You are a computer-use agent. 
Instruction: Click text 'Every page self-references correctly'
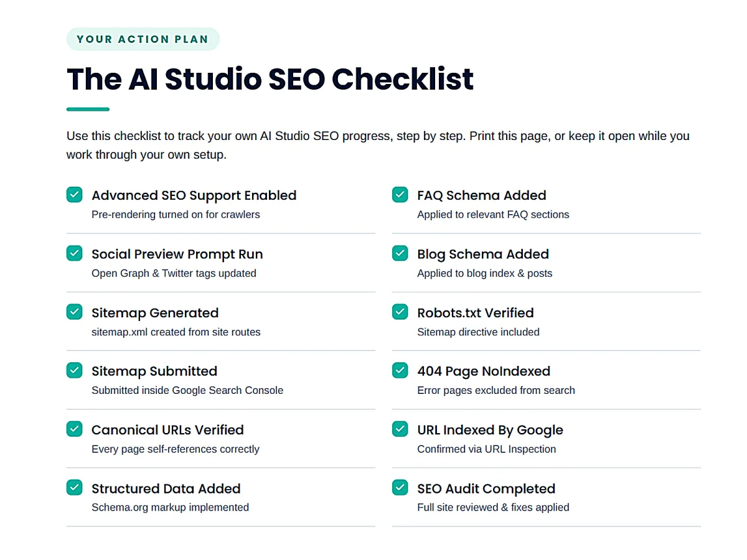point(176,449)
